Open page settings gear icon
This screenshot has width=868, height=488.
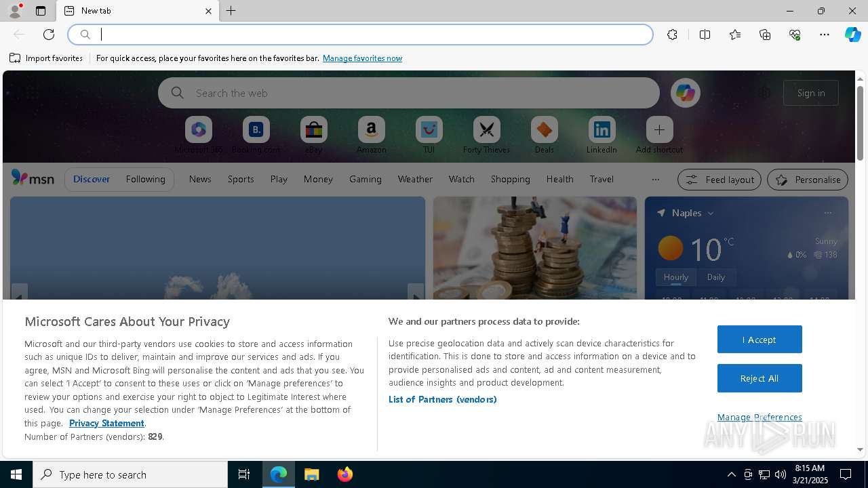pyautogui.click(x=765, y=93)
